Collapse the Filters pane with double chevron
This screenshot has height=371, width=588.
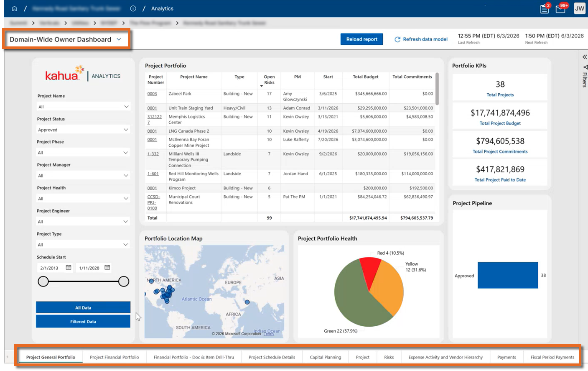[x=585, y=57]
